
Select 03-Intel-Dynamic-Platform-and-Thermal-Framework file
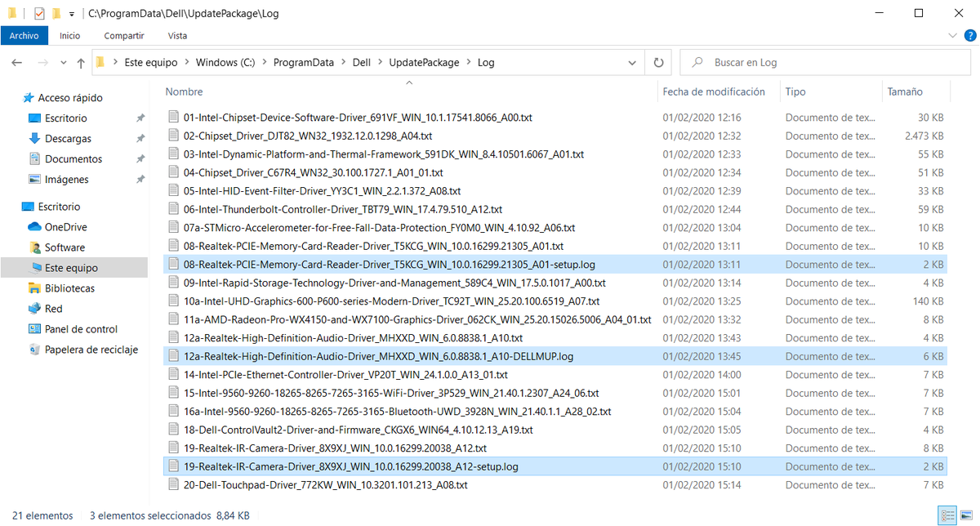tap(555, 154)
